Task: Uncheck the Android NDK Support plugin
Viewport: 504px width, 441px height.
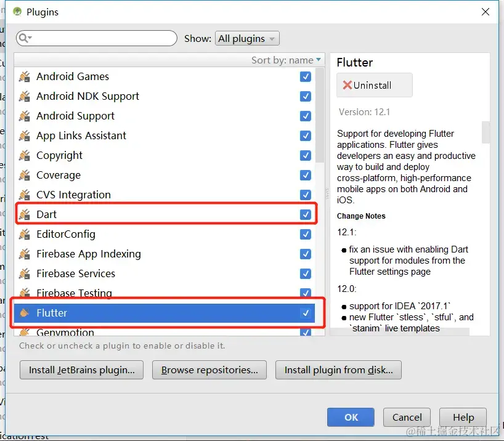Action: [306, 96]
